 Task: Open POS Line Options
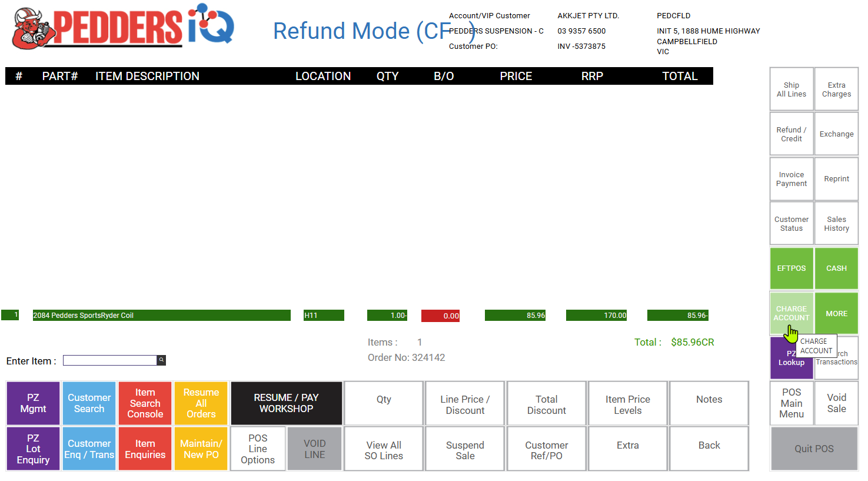258,449
